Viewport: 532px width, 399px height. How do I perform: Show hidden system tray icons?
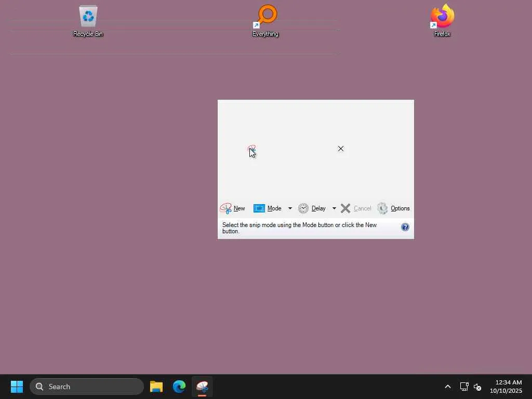(448, 387)
